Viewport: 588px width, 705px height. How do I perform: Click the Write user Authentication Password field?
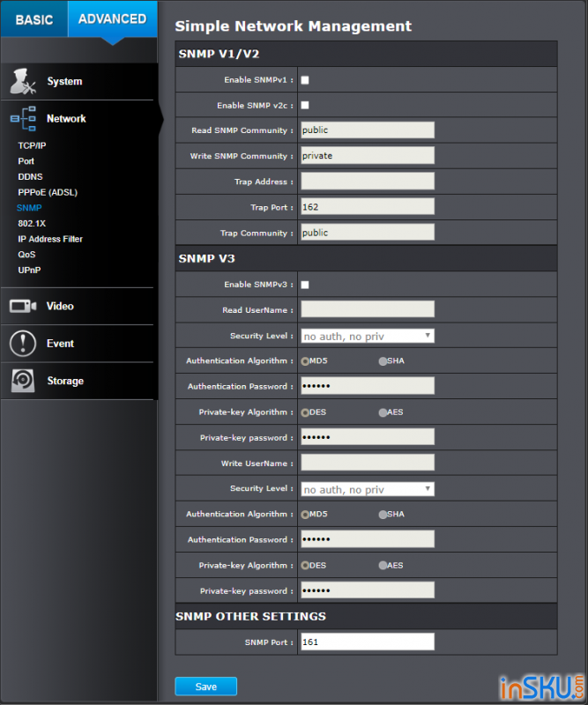(x=368, y=539)
